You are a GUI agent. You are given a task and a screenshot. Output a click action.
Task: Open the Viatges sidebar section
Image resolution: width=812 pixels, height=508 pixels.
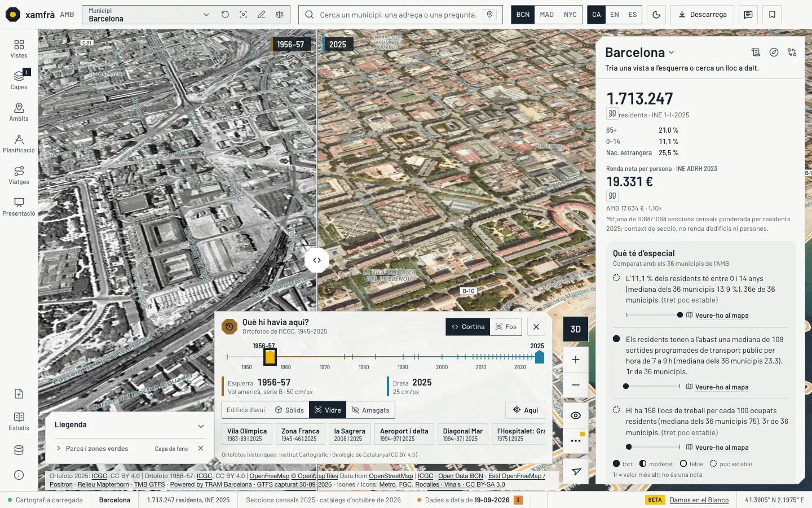pyautogui.click(x=19, y=175)
